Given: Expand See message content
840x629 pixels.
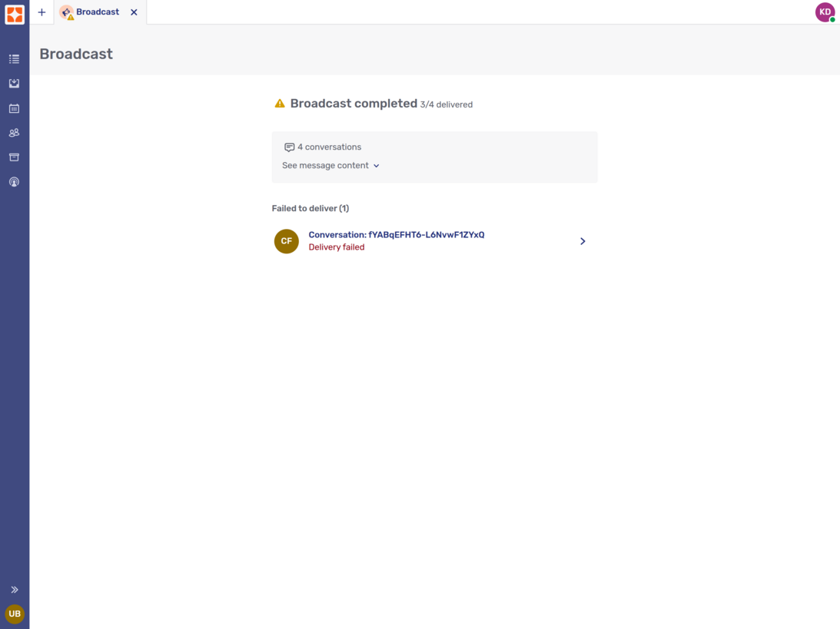Looking at the screenshot, I should point(330,165).
